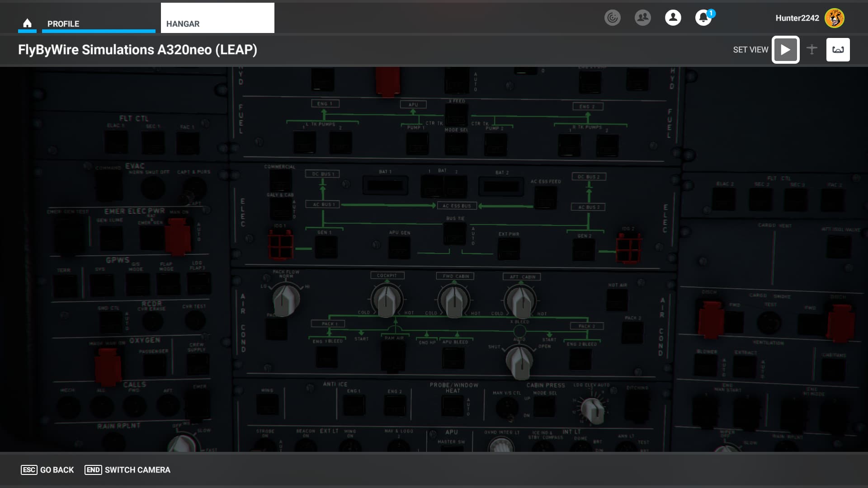Screen dimensions: 868x488
Task: Select the cockpit interior view icon
Action: (x=838, y=50)
